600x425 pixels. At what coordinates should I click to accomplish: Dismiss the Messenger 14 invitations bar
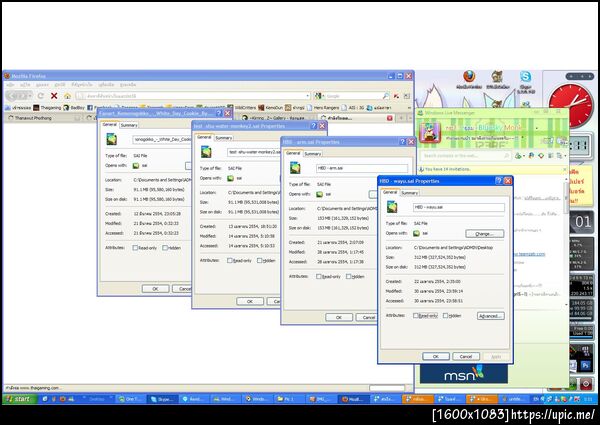[564, 169]
